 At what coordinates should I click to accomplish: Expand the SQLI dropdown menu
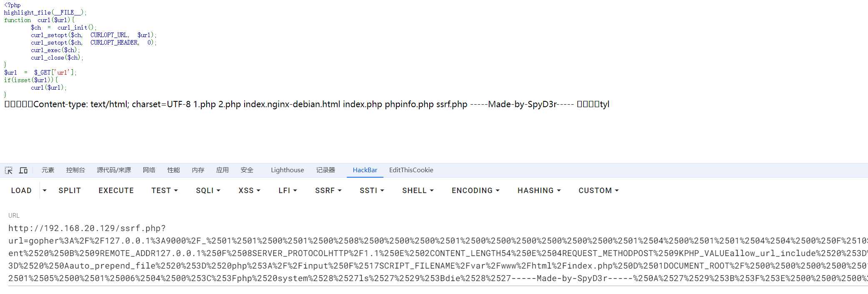click(x=208, y=191)
